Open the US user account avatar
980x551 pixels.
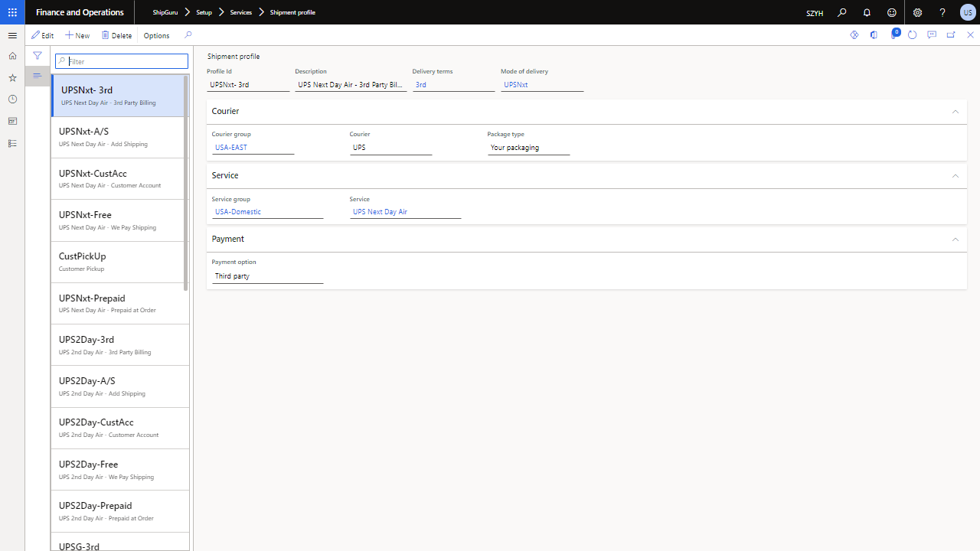pyautogui.click(x=968, y=12)
